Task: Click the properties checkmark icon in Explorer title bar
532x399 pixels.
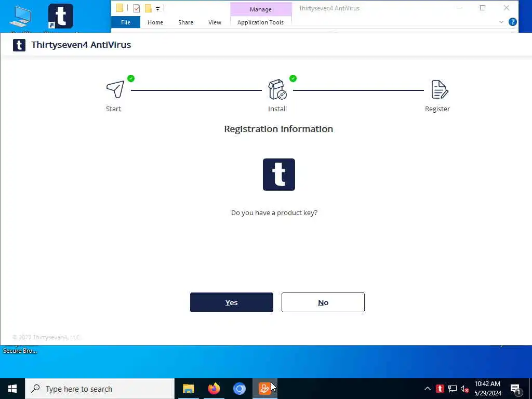Action: tap(137, 8)
